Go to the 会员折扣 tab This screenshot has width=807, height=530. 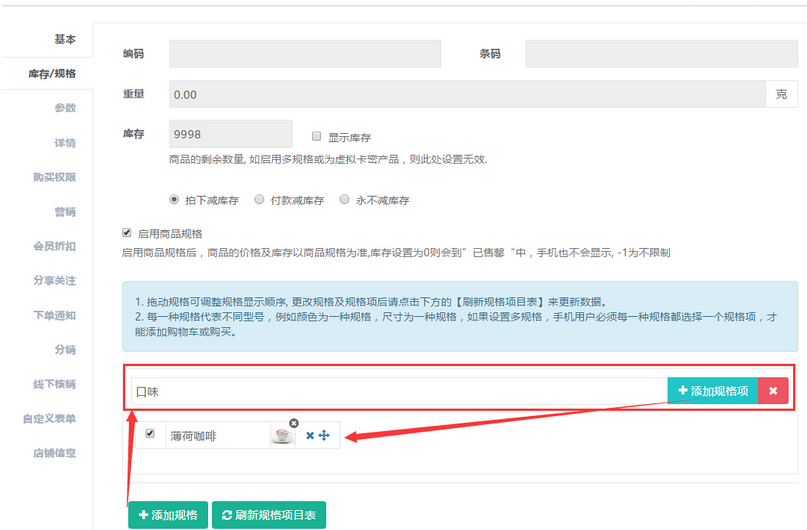[x=54, y=246]
